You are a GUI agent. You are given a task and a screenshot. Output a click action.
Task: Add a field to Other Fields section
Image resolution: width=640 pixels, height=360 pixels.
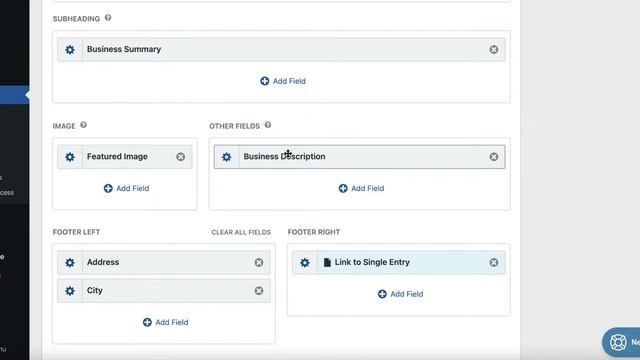[361, 188]
